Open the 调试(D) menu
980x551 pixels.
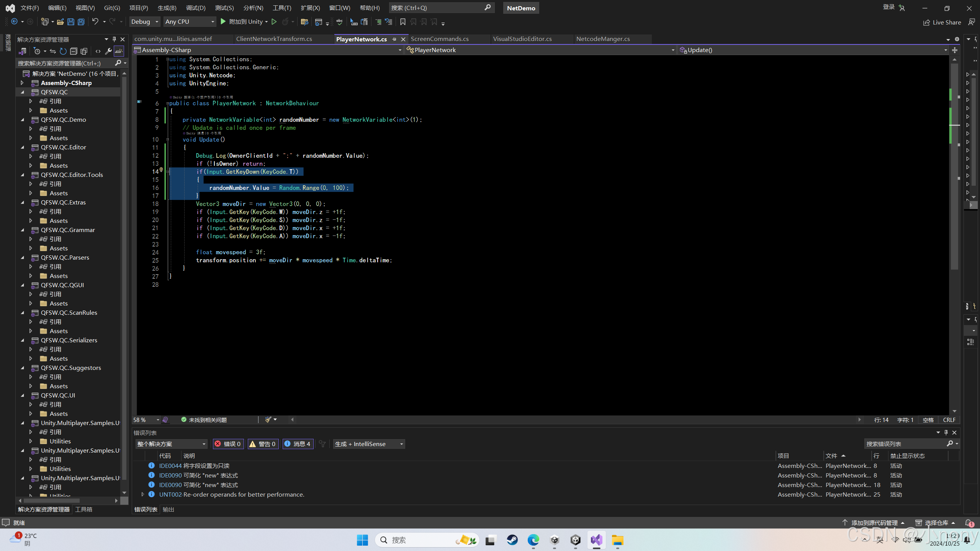pos(196,8)
